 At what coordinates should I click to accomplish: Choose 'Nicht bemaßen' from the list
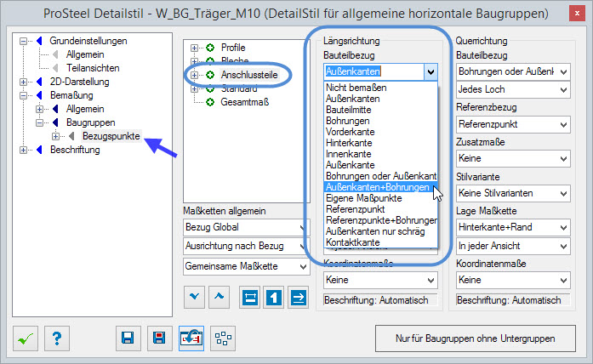coord(381,88)
